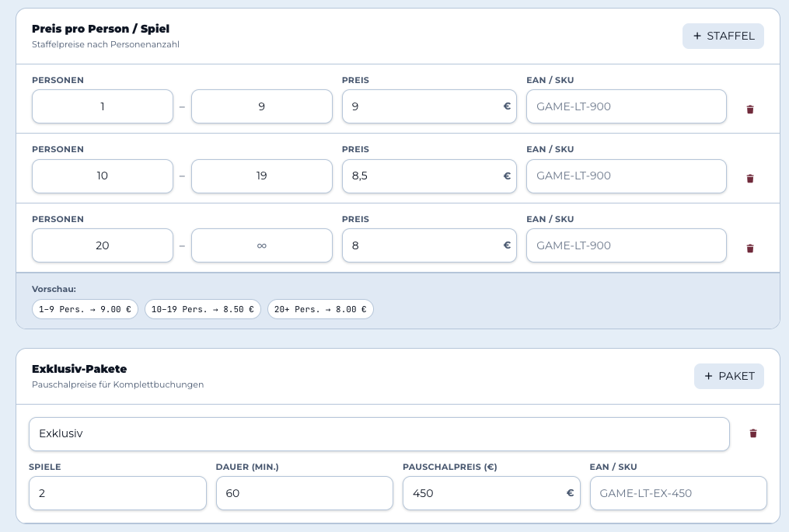Edit minimum persons field showing 10
Image resolution: width=789 pixels, height=532 pixels.
click(x=103, y=176)
